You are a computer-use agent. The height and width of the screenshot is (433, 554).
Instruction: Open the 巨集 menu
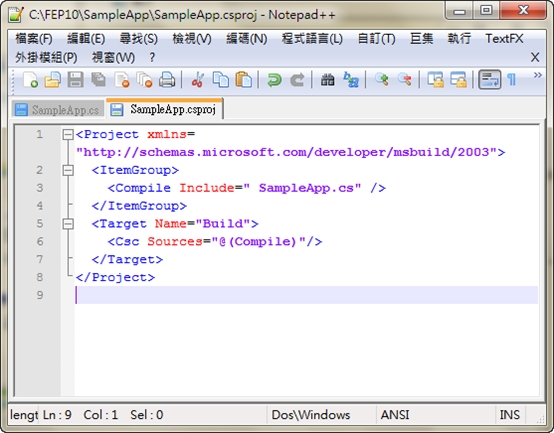(x=422, y=38)
